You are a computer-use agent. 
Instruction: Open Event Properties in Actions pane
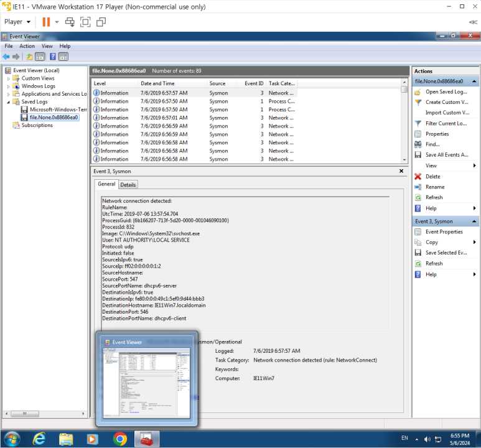444,231
